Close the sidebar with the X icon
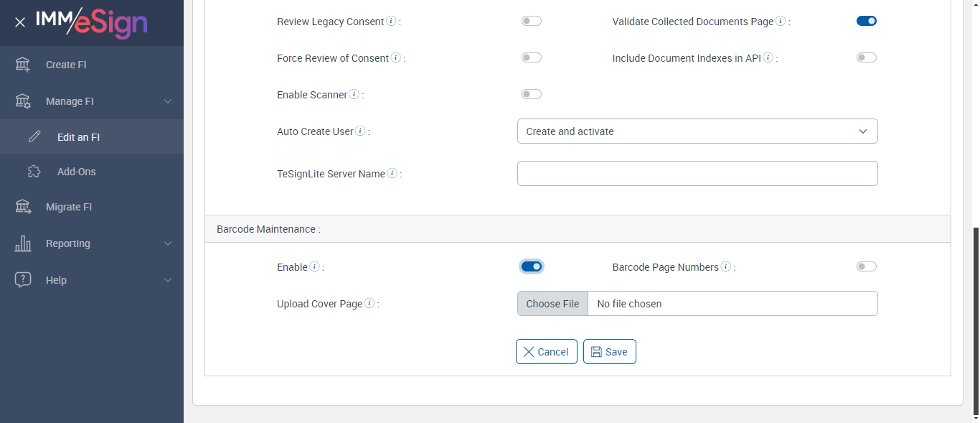Image resolution: width=980 pixels, height=423 pixels. coord(20,22)
